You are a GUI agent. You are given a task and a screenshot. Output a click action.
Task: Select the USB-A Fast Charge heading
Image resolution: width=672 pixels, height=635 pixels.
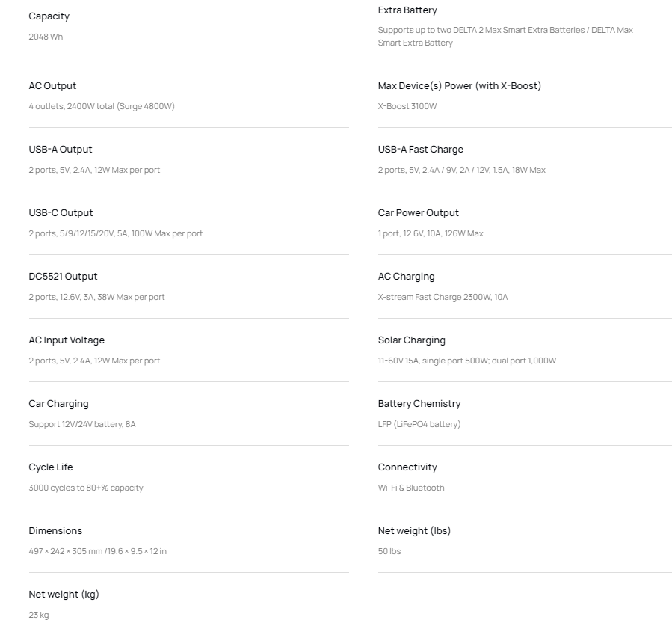[420, 149]
